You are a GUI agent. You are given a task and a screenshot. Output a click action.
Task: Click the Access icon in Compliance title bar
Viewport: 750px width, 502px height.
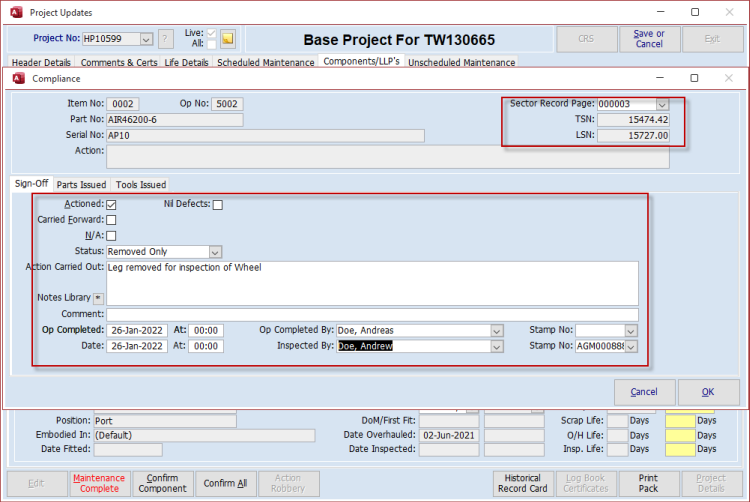pyautogui.click(x=18, y=78)
